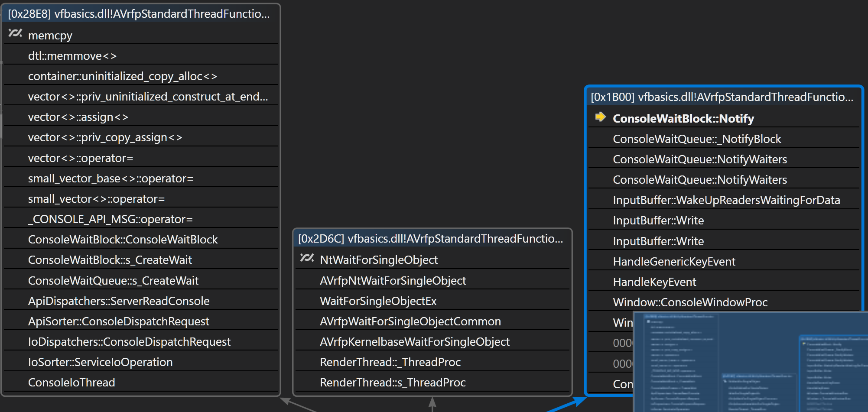Select the InputBuffer::WakeUpReadersWaitingForData frame
This screenshot has height=412, width=868.
724,200
